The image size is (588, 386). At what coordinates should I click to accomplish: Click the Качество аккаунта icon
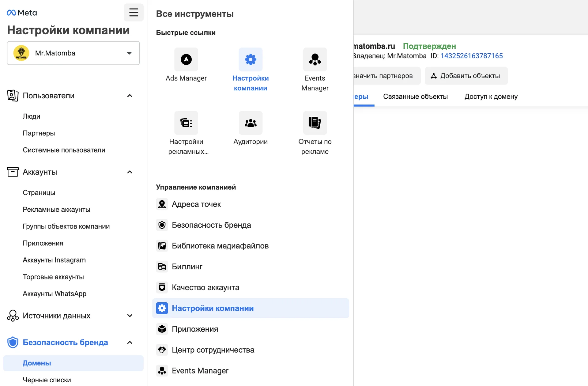pos(162,287)
